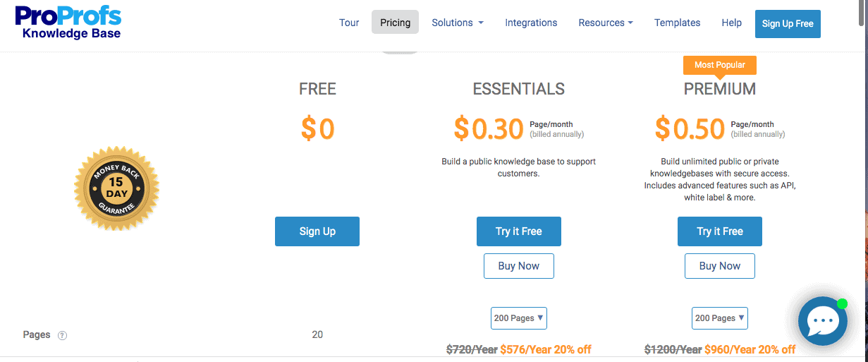Image resolution: width=868 pixels, height=362 pixels.
Task: Click the Most Popular badge
Action: tap(719, 65)
